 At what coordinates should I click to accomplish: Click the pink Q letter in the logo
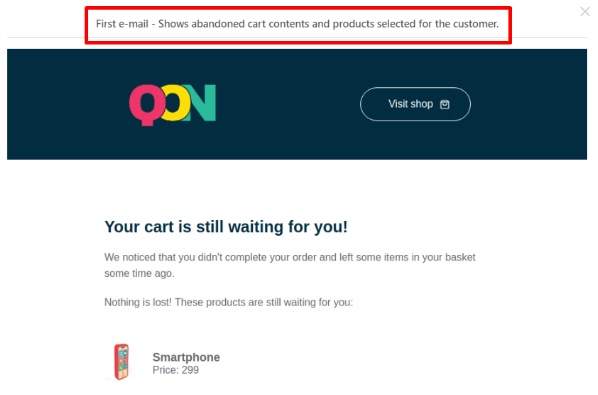tap(147, 105)
